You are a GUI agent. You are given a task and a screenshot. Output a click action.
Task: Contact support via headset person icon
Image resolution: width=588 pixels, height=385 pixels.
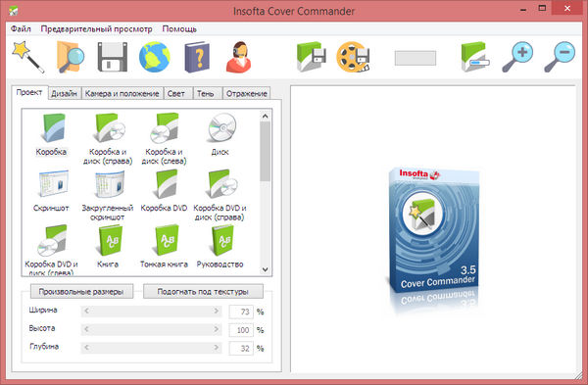pos(238,57)
